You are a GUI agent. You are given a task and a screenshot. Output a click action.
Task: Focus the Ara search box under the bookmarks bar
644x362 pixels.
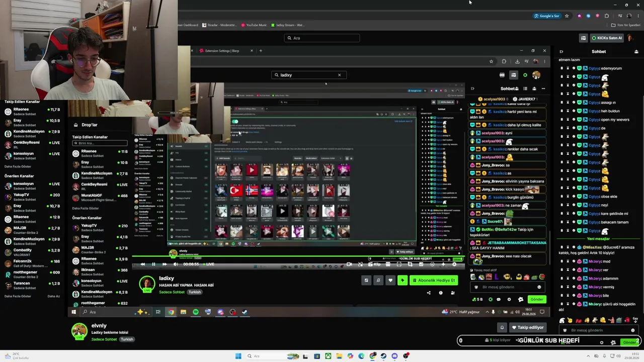coord(322,38)
